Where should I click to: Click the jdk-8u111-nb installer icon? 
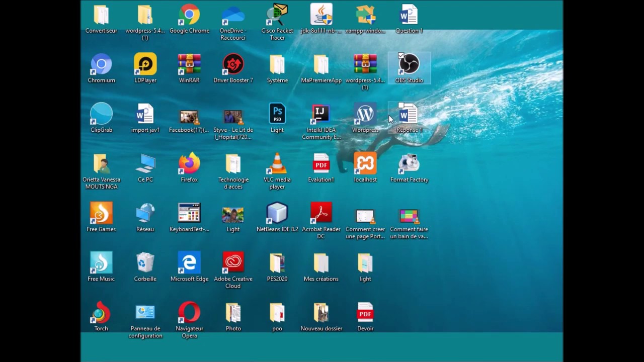[x=321, y=15]
